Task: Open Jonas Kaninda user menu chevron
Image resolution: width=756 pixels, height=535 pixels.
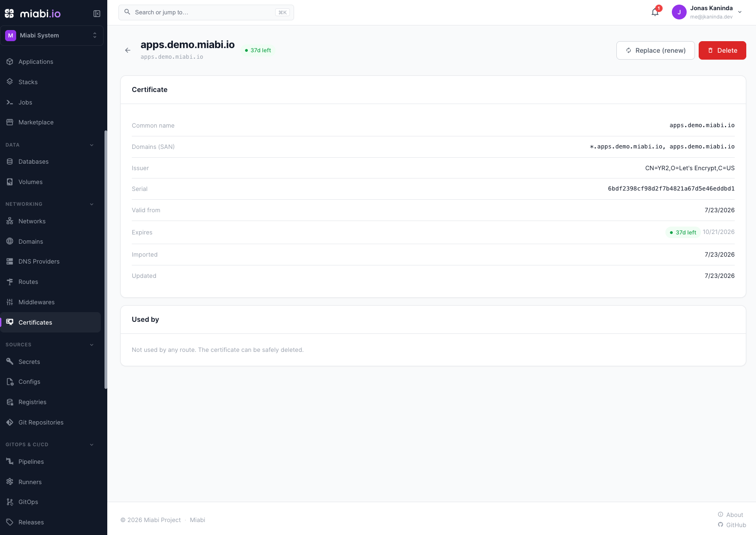Action: [x=740, y=12]
